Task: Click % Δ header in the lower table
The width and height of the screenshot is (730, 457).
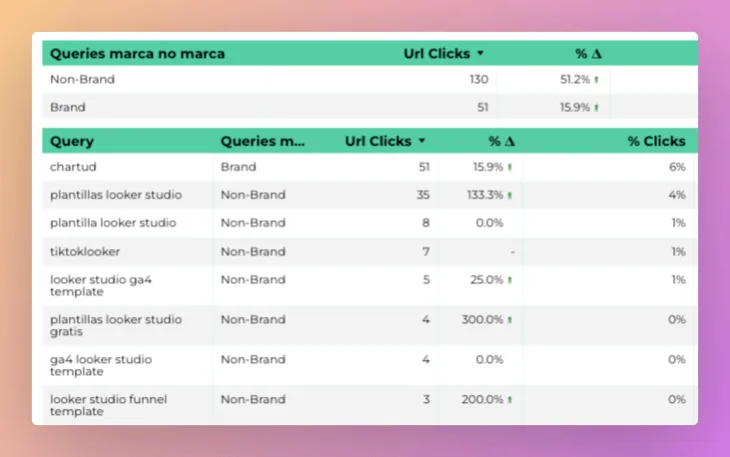Action: click(x=502, y=141)
